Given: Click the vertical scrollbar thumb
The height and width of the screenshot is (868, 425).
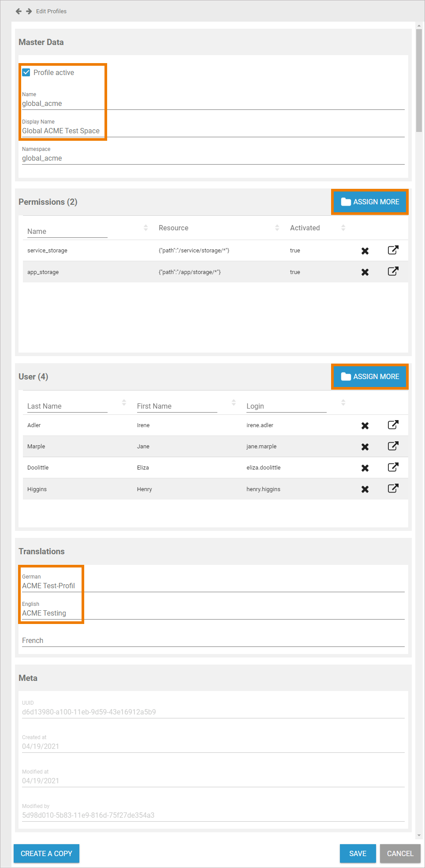Looking at the screenshot, I should [x=419, y=79].
